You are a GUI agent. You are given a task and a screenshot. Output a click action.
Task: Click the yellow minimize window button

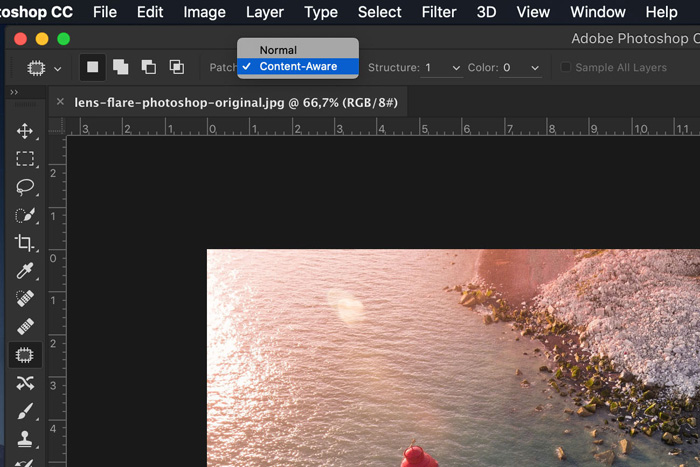pyautogui.click(x=42, y=39)
